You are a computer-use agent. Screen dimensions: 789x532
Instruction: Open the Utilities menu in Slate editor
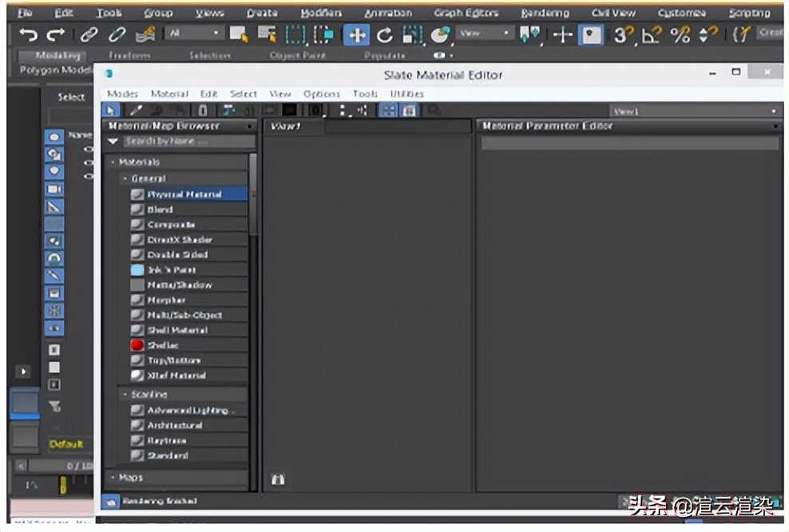(406, 93)
